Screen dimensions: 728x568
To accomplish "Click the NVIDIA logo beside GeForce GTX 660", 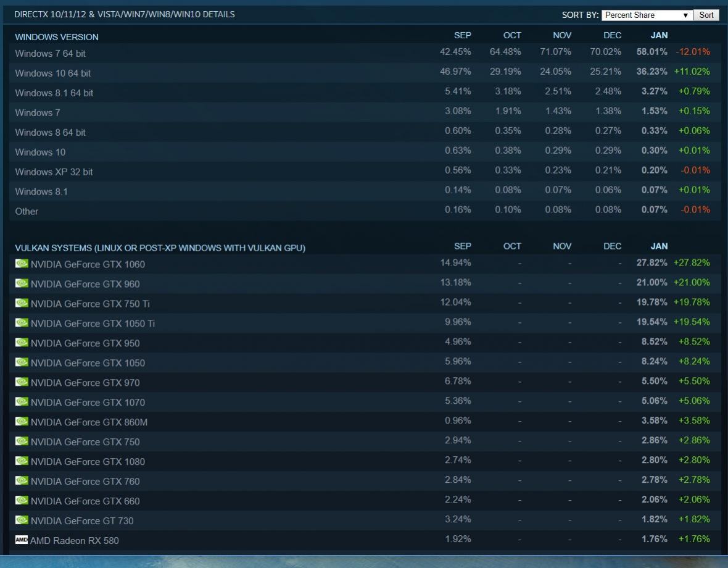I will (22, 501).
